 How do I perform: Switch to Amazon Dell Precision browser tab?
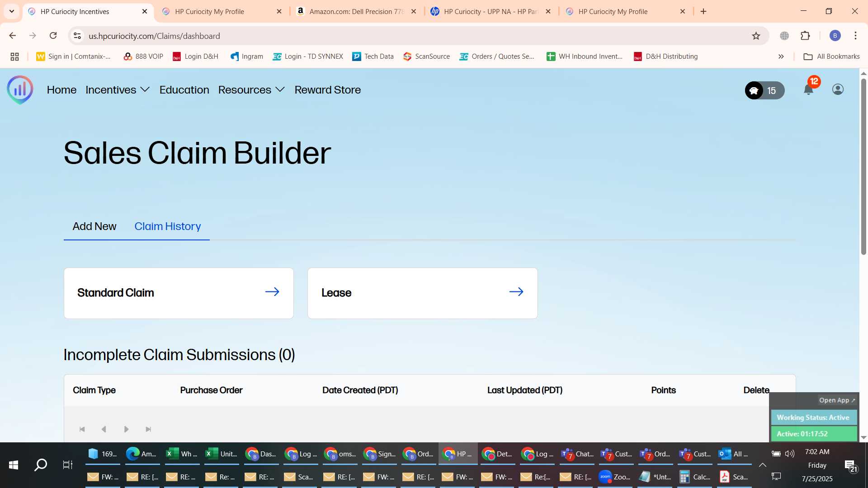pos(356,11)
